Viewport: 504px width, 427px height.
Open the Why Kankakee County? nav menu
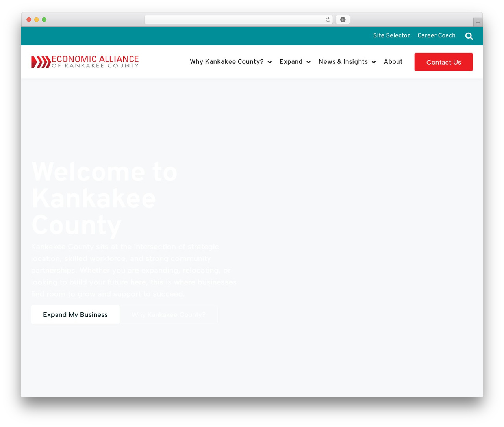click(227, 62)
